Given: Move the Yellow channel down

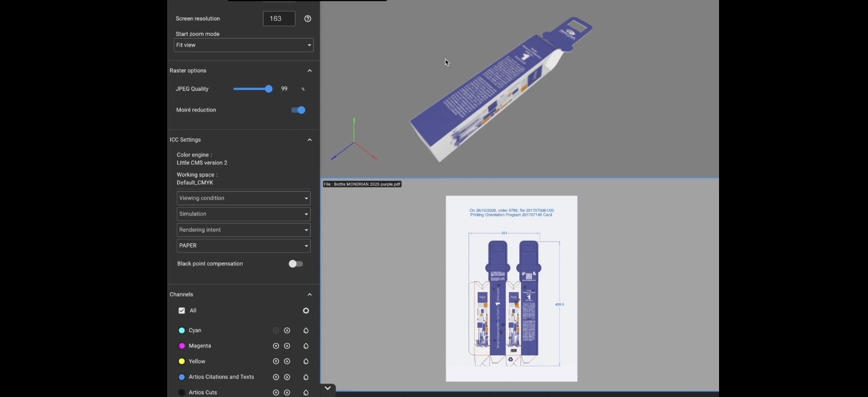Looking at the screenshot, I should (x=287, y=361).
